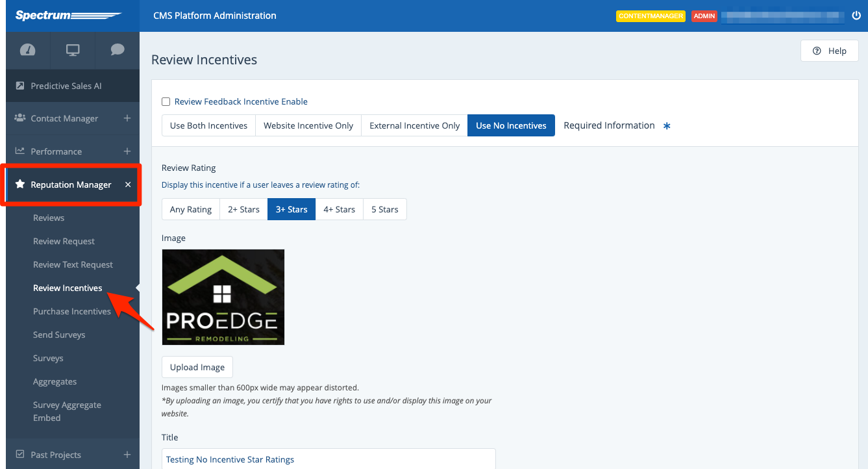Click the Contact Manager people icon
The width and height of the screenshot is (868, 469).
(20, 118)
